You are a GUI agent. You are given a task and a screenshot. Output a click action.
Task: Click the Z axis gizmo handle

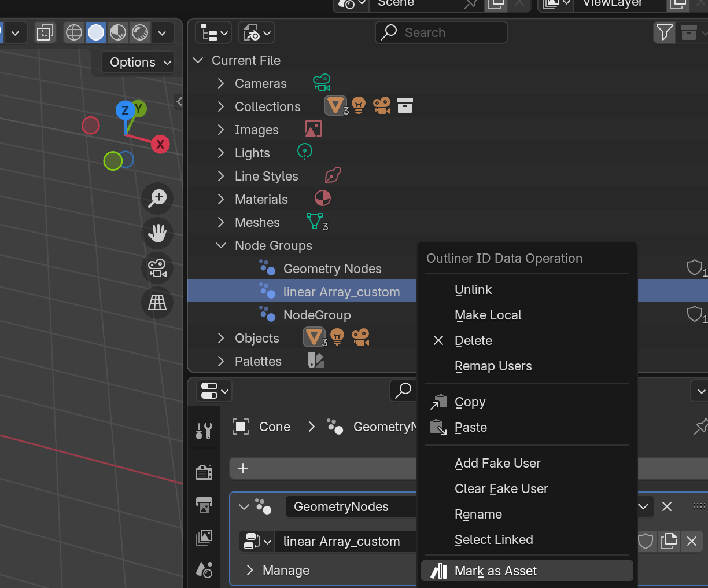(x=125, y=110)
